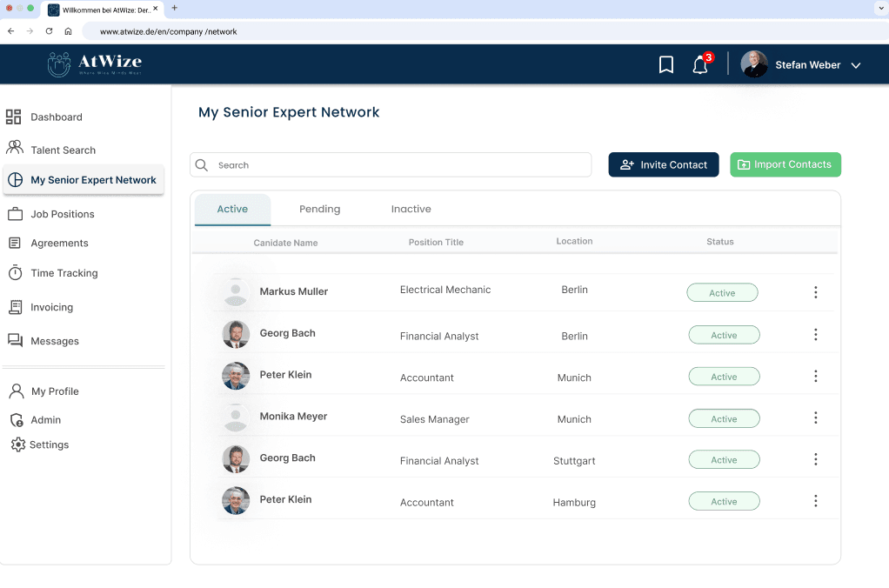Screen dimensions: 889x588
Task: Open Settings from the sidebar
Action: 50,444
